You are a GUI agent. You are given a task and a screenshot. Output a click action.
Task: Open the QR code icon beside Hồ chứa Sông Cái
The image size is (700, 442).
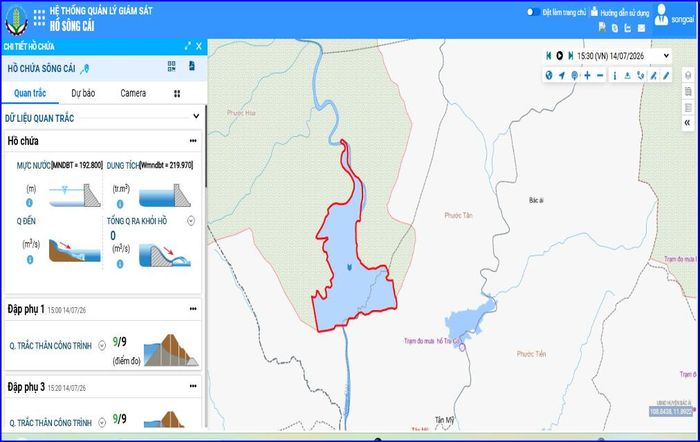171,67
